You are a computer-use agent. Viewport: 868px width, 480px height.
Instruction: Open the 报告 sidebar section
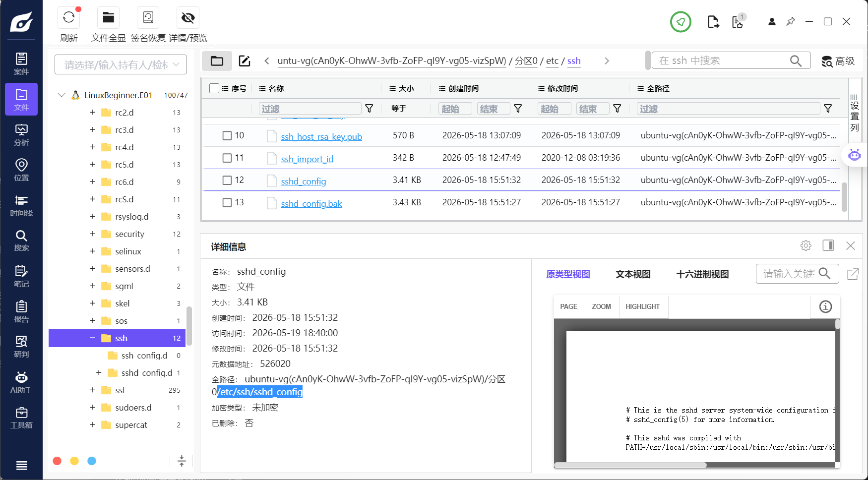21,311
